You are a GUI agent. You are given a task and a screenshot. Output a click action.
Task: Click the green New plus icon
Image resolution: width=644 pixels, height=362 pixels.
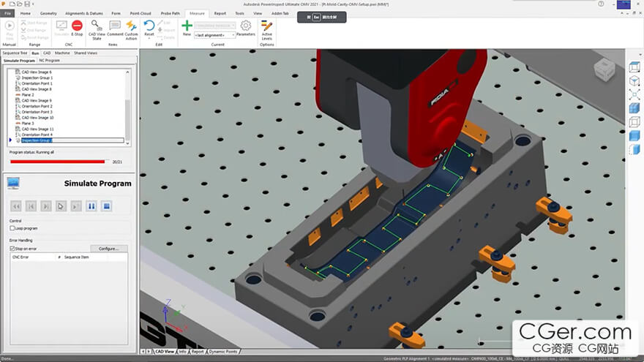pos(187,26)
